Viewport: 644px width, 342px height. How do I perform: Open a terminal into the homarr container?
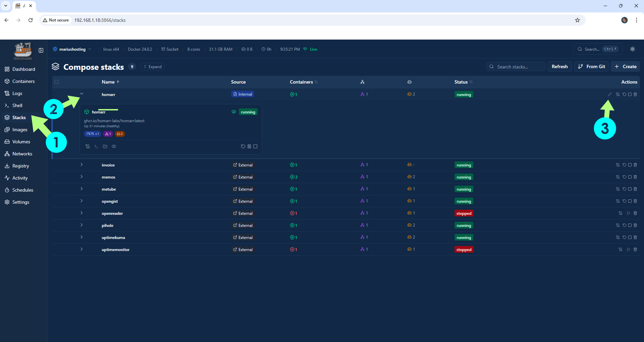tap(96, 146)
